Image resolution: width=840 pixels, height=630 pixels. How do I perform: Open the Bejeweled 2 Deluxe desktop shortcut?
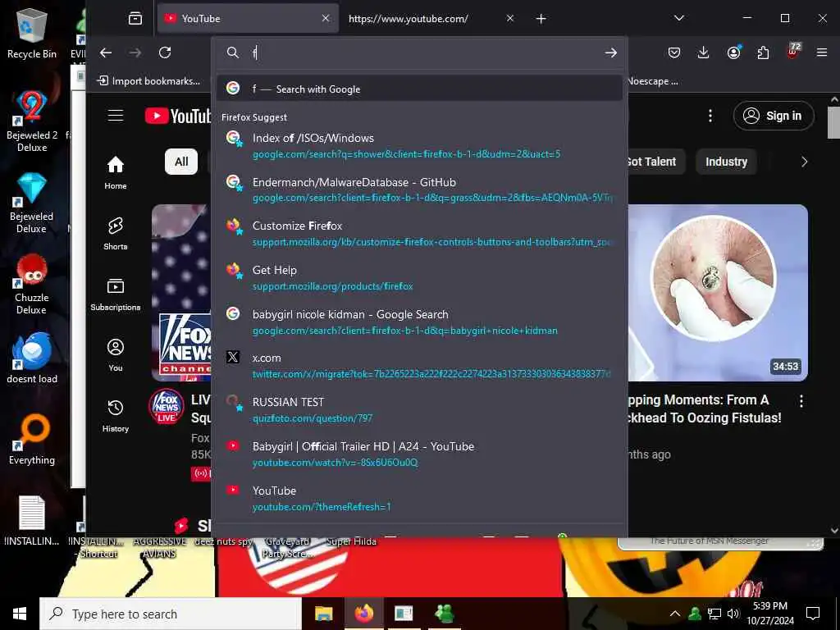(x=32, y=121)
